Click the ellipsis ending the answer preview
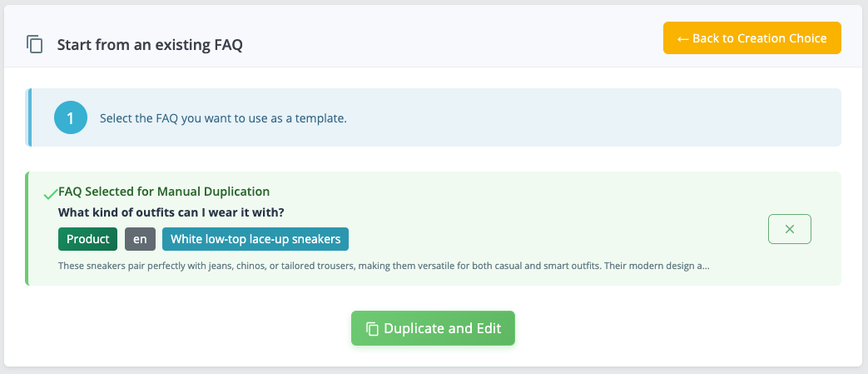Screen dimensions: 868x374 705,267
